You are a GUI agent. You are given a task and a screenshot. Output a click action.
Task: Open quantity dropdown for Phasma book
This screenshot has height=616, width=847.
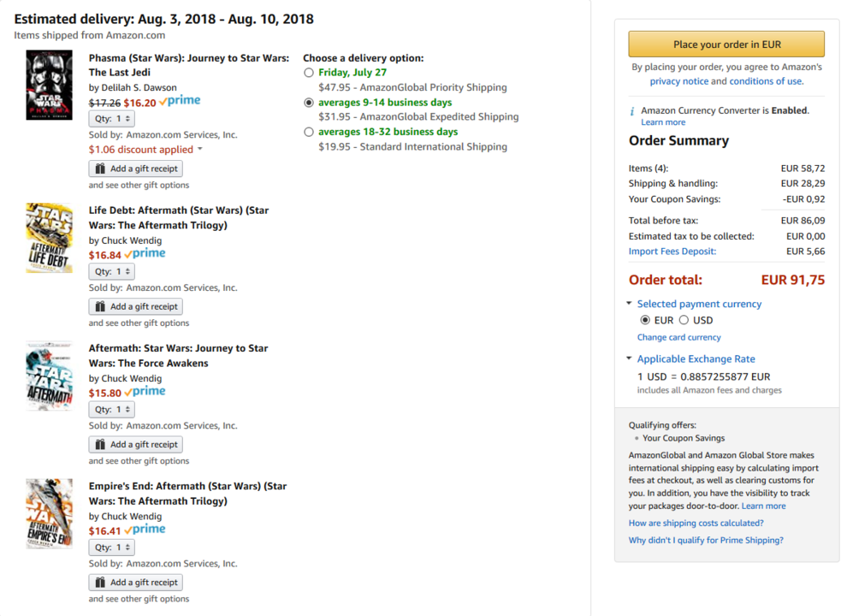tap(112, 118)
